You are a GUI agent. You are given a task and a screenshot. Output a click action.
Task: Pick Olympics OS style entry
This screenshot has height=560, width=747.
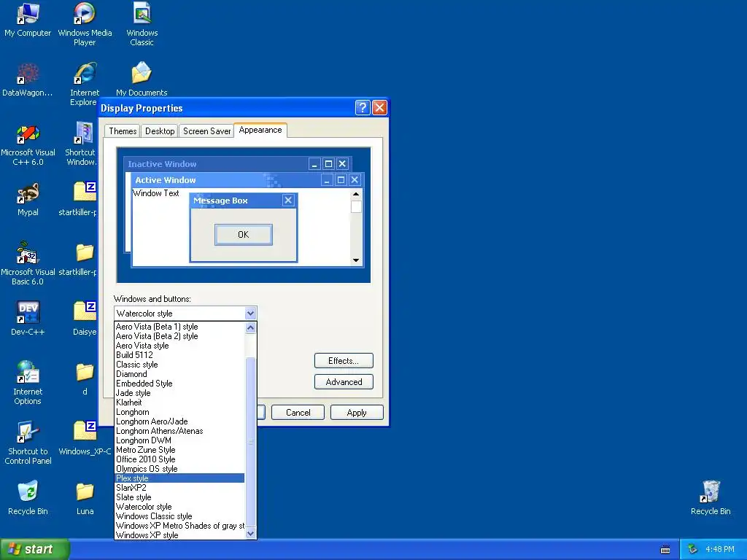click(x=180, y=469)
